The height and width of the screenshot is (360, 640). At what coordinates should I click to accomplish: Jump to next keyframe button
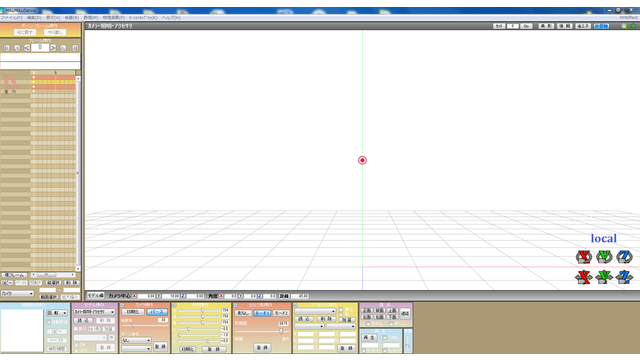[x=63, y=48]
